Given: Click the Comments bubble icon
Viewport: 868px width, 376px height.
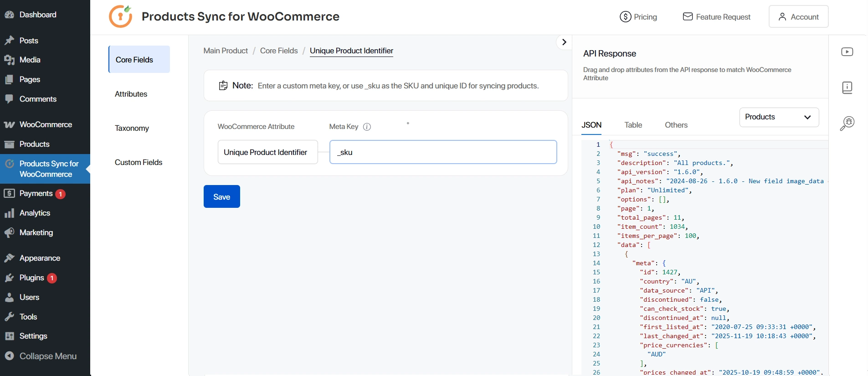Looking at the screenshot, I should (9, 99).
